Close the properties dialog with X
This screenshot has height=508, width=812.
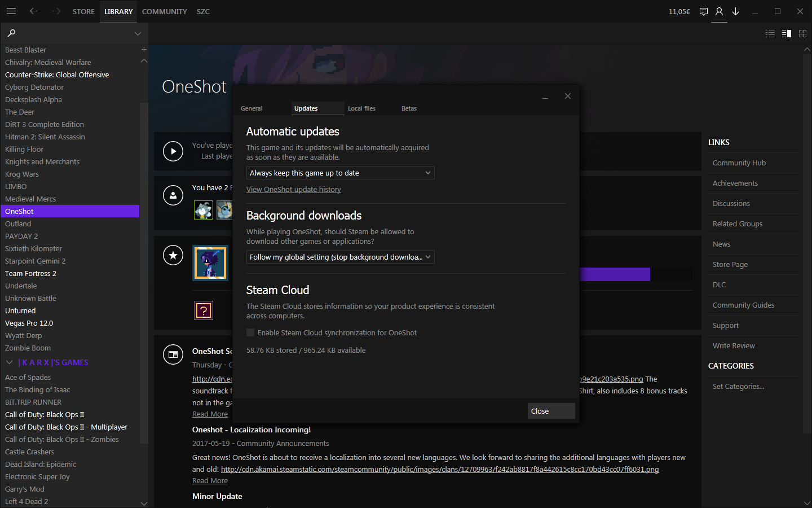coord(568,96)
